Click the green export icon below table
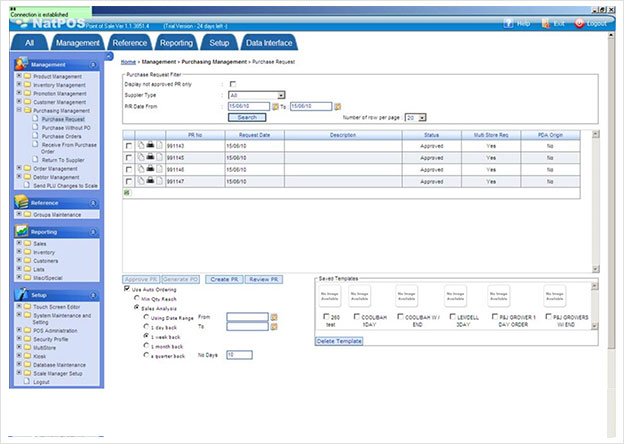This screenshot has height=444, width=624. (x=127, y=193)
